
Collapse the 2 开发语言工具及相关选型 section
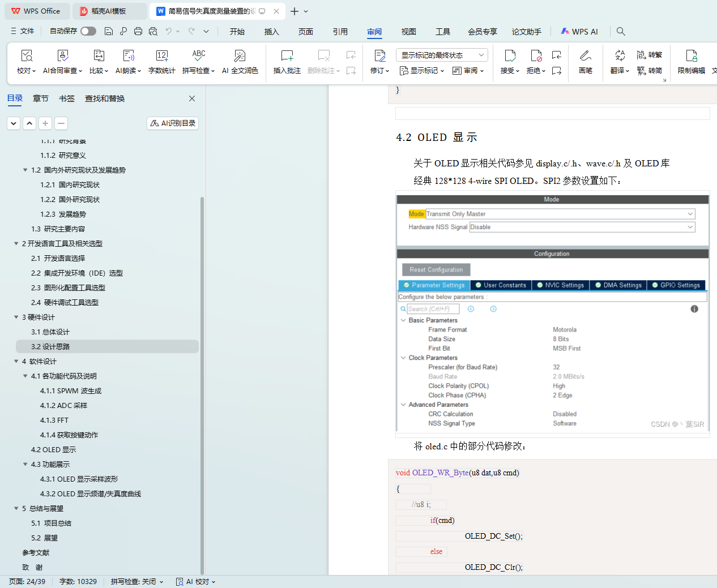coord(16,244)
